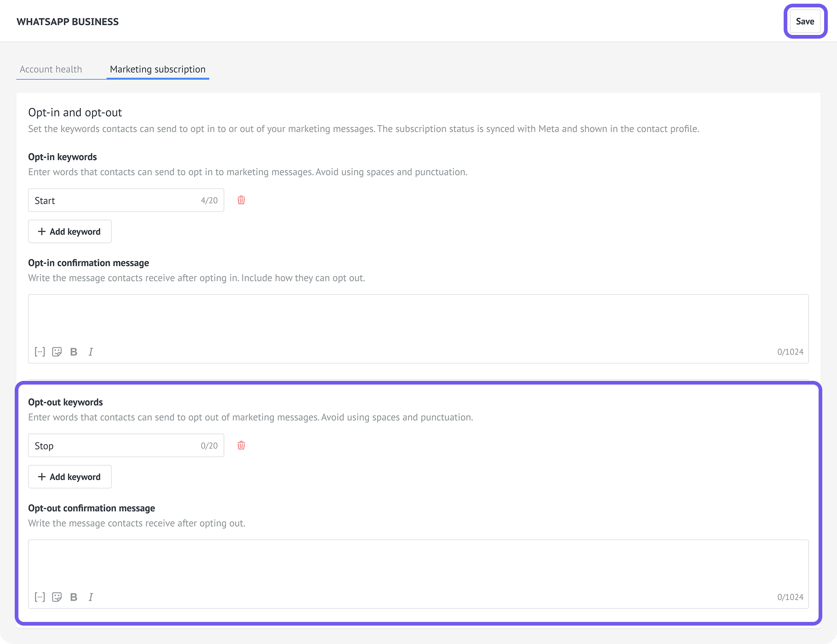Screen dimensions: 837x644
Task: Click the Stop opt-out keyword field
Action: (126, 445)
